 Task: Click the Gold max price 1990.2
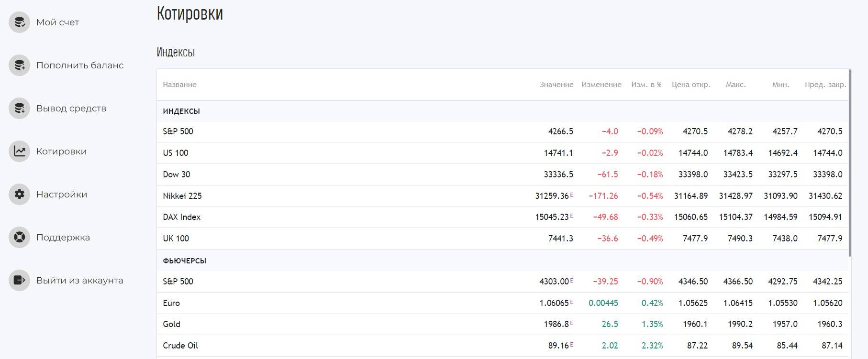tap(740, 324)
